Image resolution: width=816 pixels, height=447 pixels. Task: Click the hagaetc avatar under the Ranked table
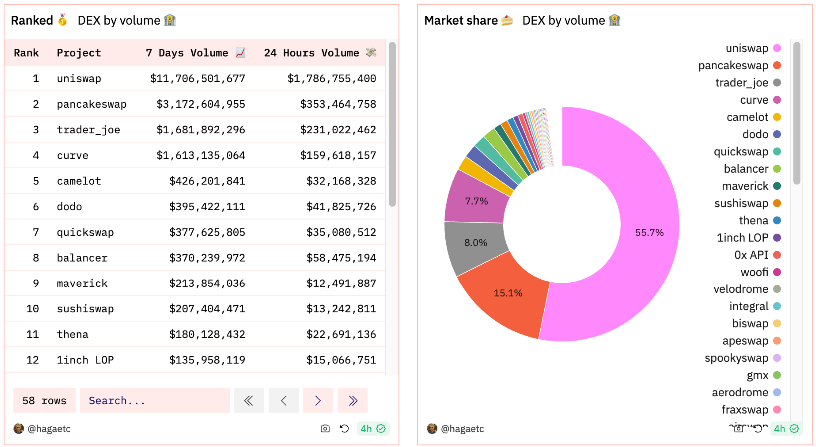(19, 428)
